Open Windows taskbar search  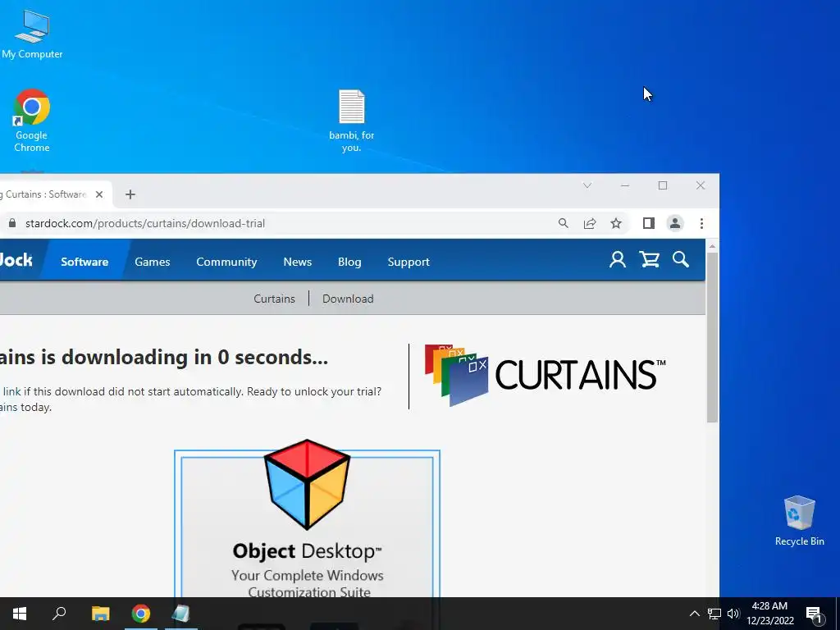point(59,614)
